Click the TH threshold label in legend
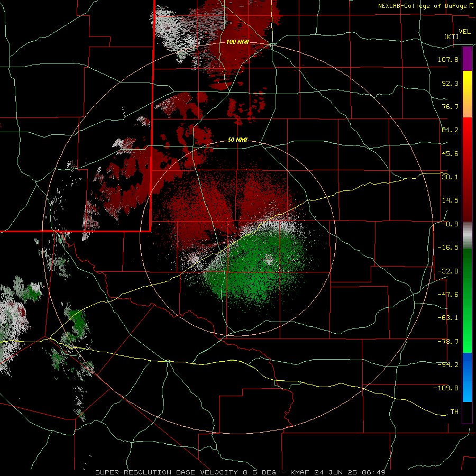This screenshot has width=476, height=476. (x=454, y=412)
